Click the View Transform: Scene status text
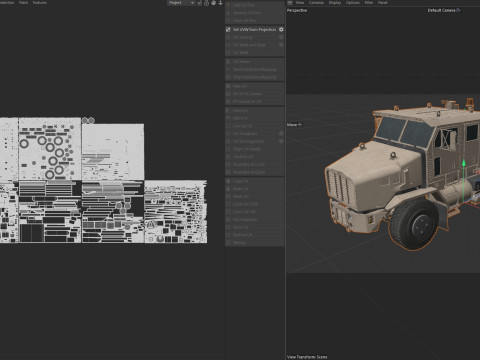 coord(307,357)
